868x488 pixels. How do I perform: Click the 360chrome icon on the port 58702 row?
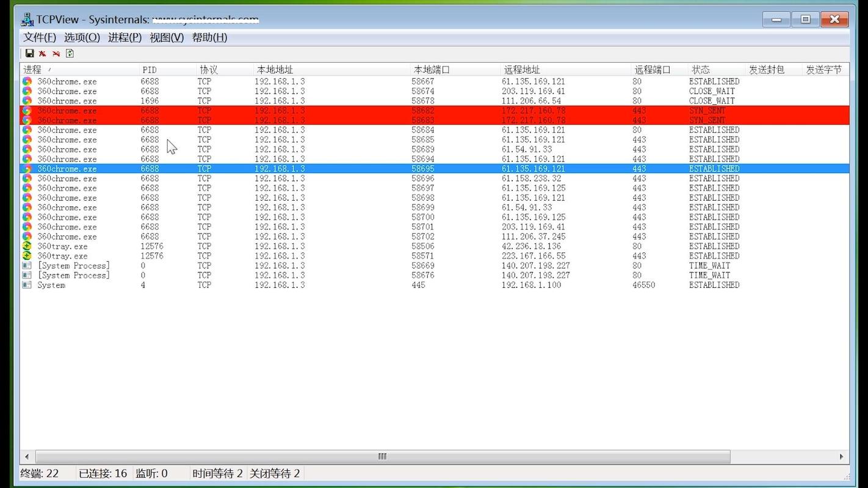(x=27, y=237)
